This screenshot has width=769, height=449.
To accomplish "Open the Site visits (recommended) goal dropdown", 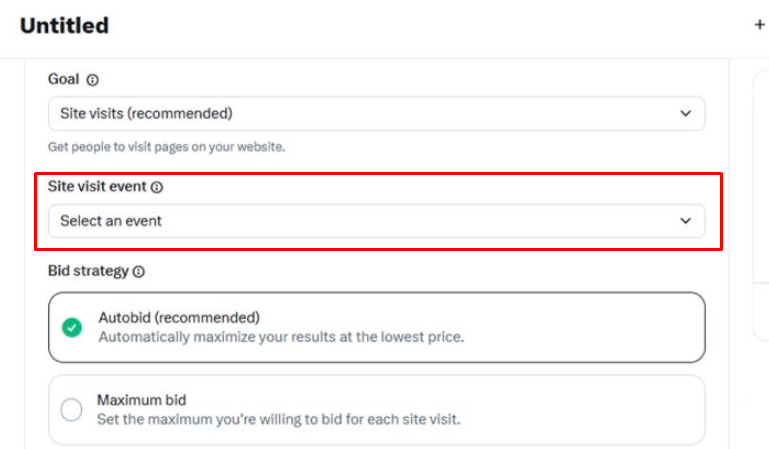I will (x=377, y=114).
